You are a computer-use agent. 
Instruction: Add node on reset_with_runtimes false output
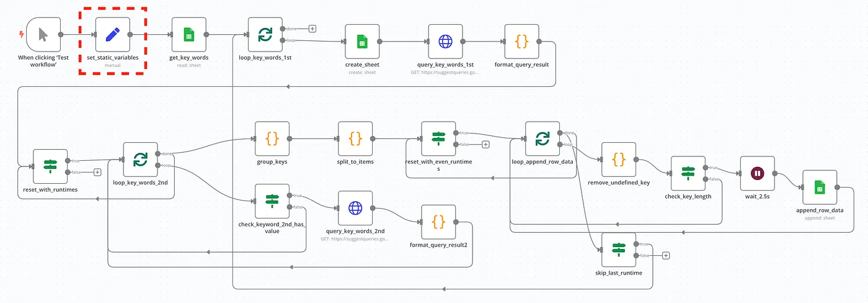(97, 172)
